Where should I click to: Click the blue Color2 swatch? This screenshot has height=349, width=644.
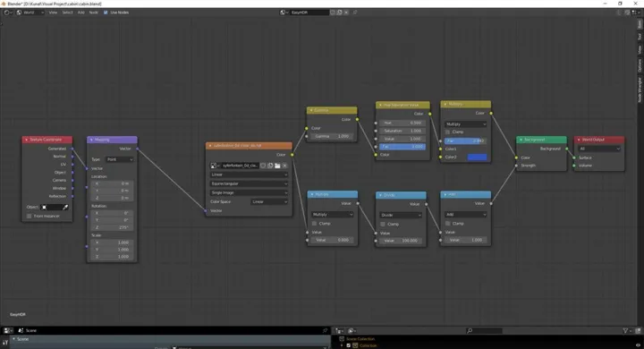tap(477, 157)
